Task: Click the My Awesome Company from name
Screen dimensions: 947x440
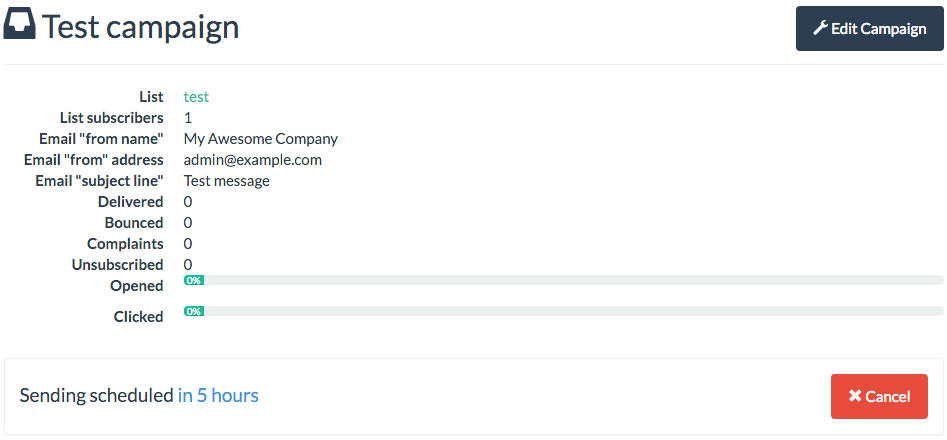Action: pyautogui.click(x=260, y=139)
